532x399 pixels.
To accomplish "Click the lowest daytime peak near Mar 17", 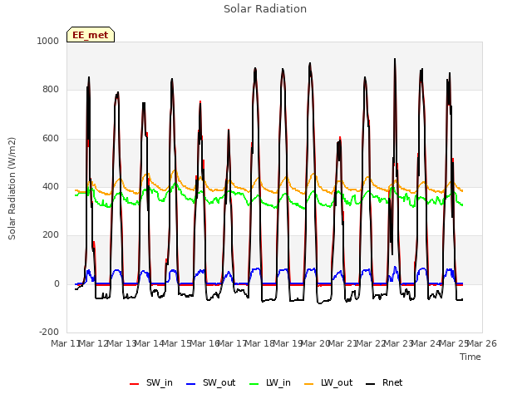I will (x=229, y=130).
